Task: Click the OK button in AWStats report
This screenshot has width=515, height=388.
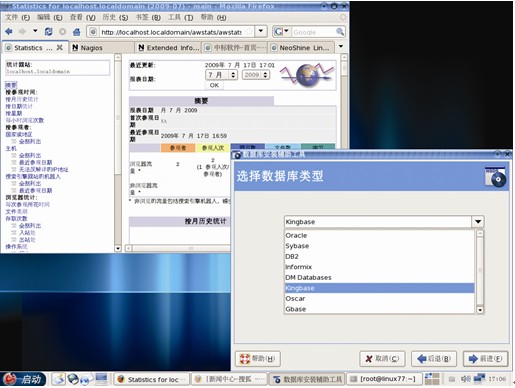Action: (x=214, y=85)
